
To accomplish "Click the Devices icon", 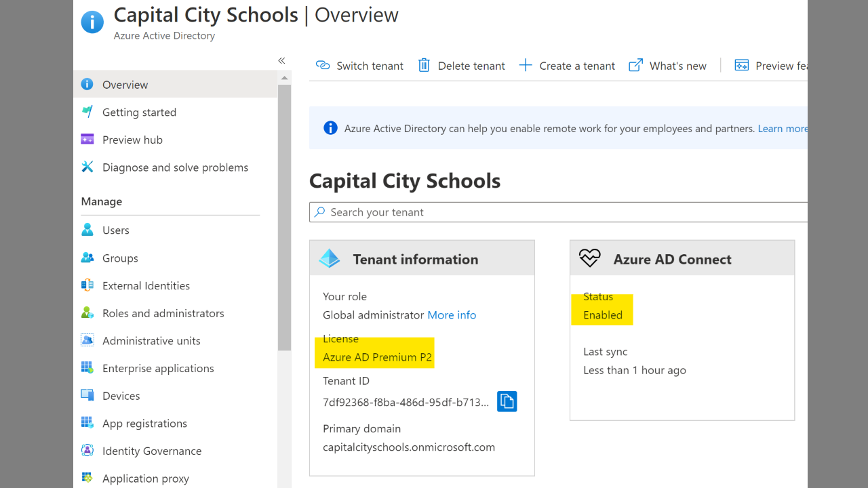I will 87,395.
